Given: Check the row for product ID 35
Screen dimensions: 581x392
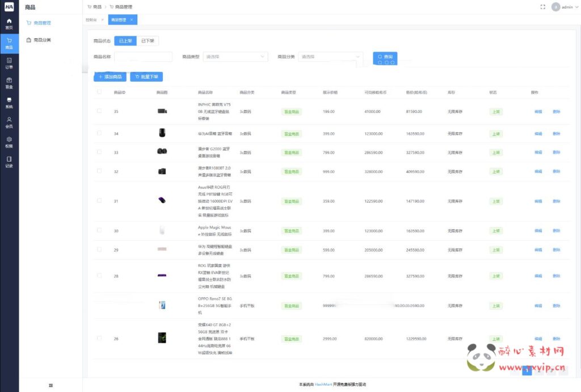Looking at the screenshot, I should (99, 111).
